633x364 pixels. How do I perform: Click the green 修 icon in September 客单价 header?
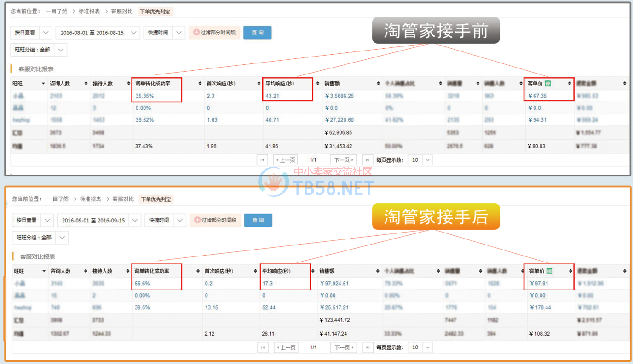pyautogui.click(x=549, y=271)
